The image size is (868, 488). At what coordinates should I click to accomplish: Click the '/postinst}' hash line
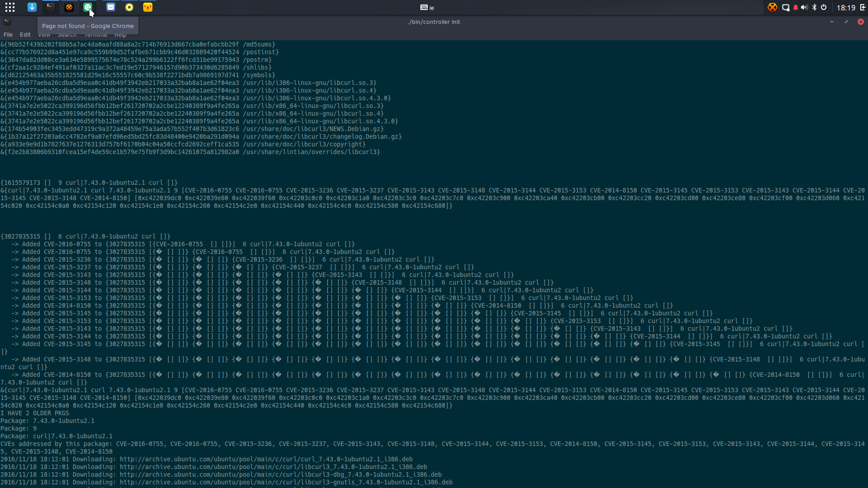tap(140, 52)
